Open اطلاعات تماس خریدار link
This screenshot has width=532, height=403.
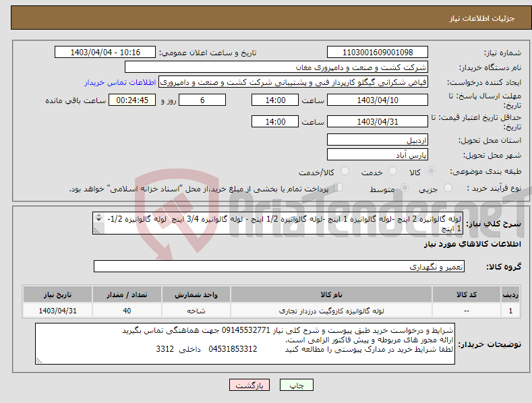[x=120, y=82]
